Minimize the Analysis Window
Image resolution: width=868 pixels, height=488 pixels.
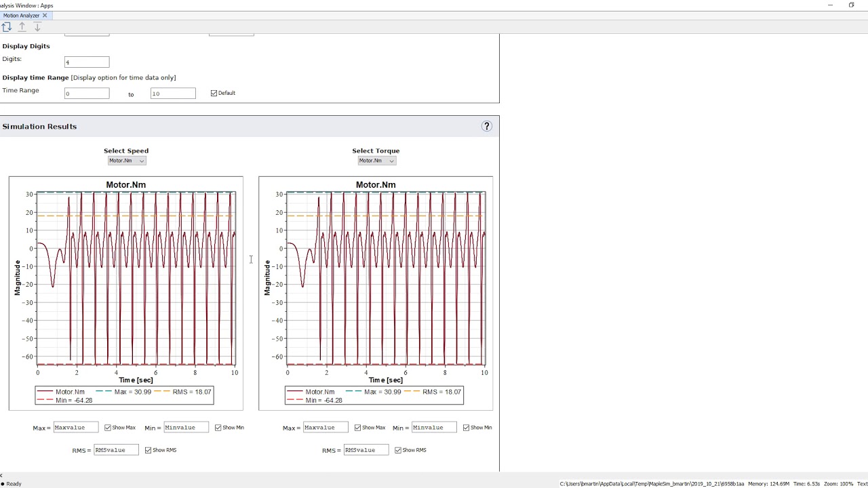click(830, 5)
